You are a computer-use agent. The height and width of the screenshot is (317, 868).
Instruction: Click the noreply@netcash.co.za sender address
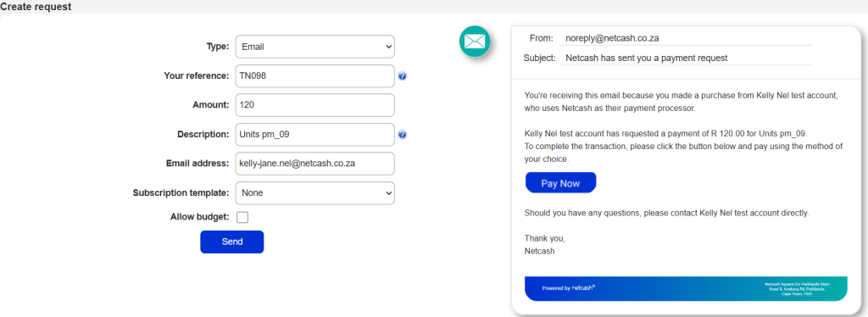(x=612, y=38)
